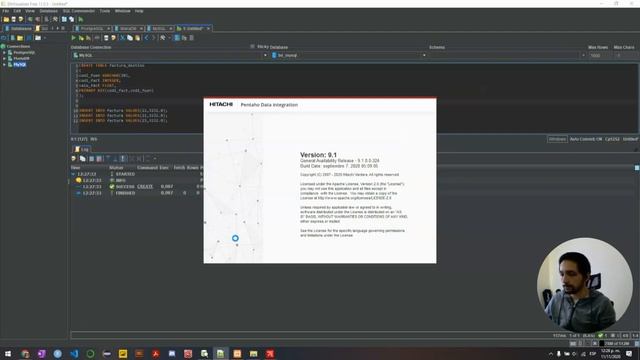Image resolution: width=640 pixels, height=360 pixels.
Task: Expand the MySQL connection node
Action: click(4, 64)
